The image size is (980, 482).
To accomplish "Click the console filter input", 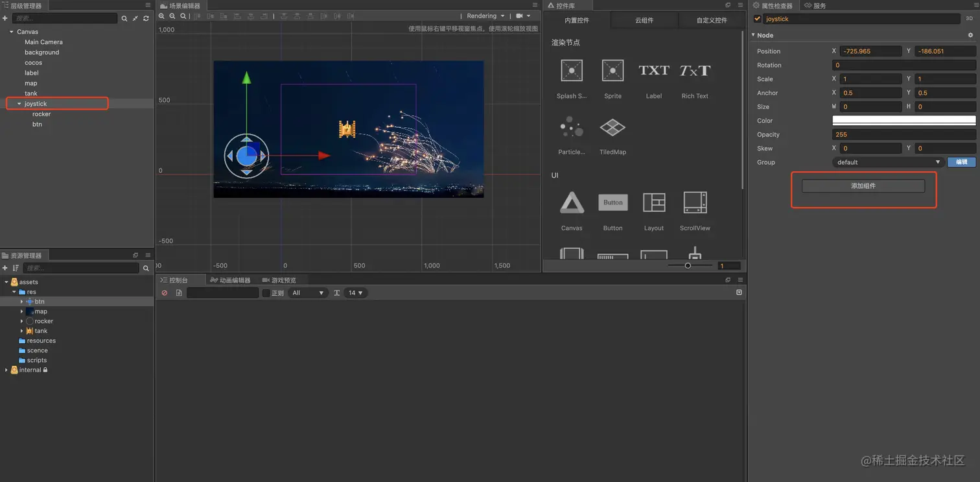I will (x=222, y=293).
